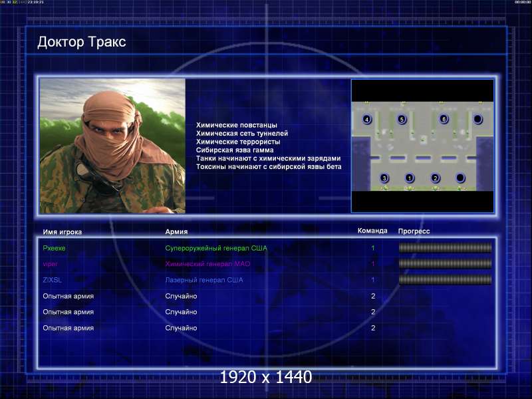The height and width of the screenshot is (399, 532).
Task: Click ZIXSL's loading progress bar
Action: pyautogui.click(x=445, y=279)
